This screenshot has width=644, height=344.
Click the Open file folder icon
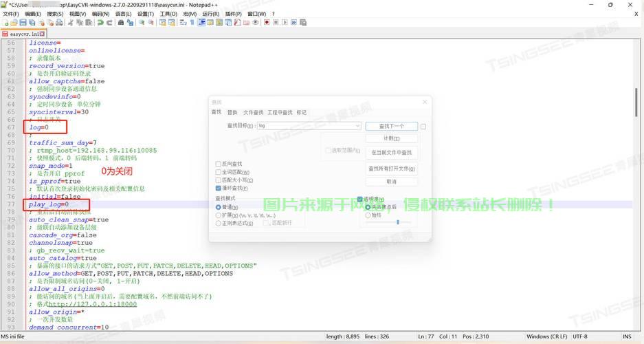(14, 23)
